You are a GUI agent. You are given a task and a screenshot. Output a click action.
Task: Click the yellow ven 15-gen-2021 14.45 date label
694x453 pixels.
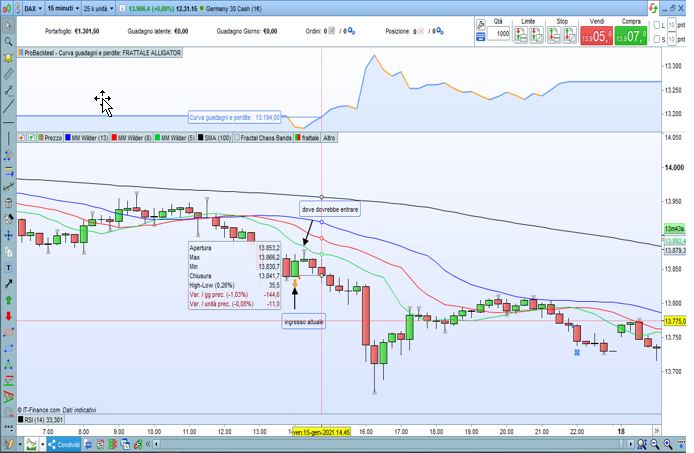(x=321, y=432)
